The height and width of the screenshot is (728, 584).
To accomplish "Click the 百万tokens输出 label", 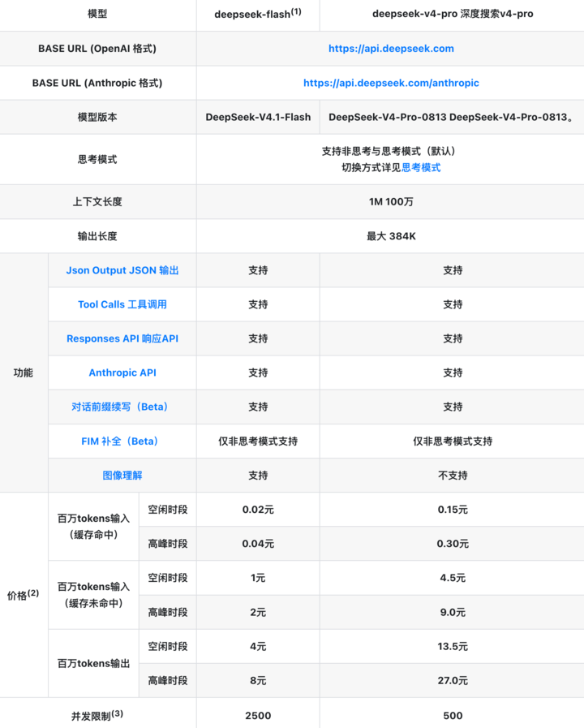I will pyautogui.click(x=94, y=663).
